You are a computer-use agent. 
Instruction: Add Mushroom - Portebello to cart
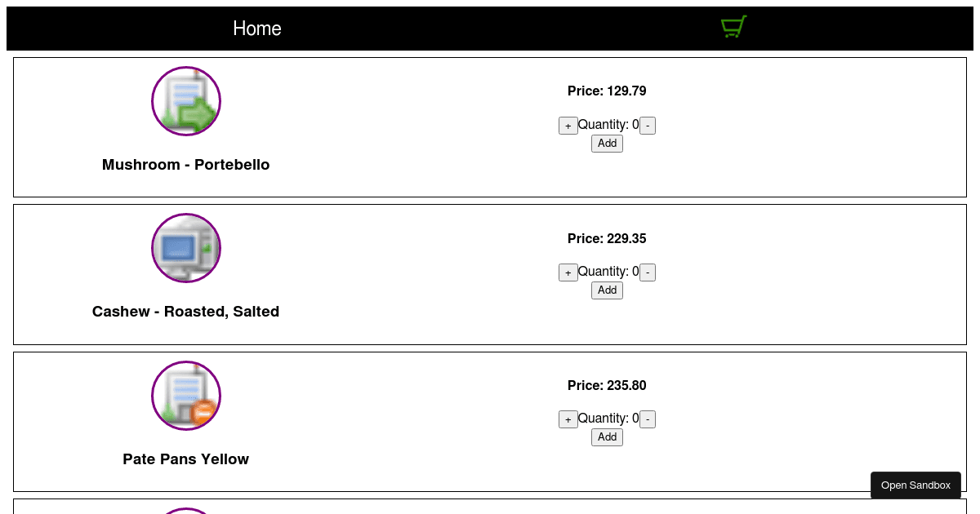point(607,144)
